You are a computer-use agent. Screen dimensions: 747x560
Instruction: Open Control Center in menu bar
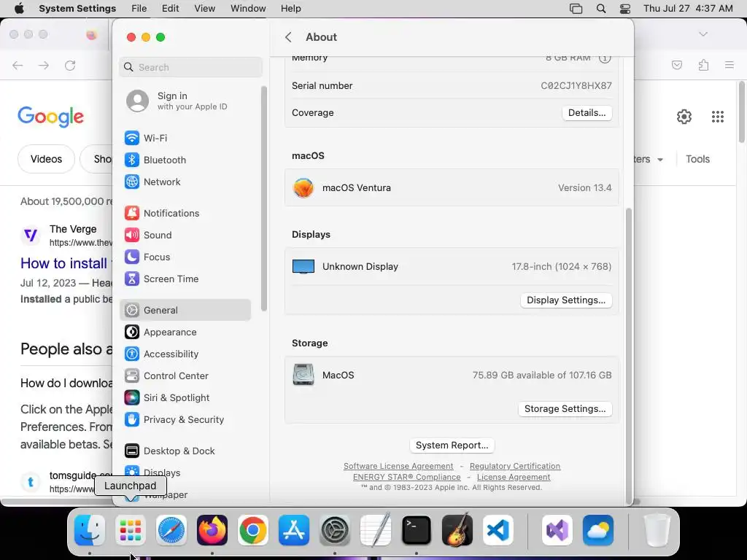(x=625, y=9)
